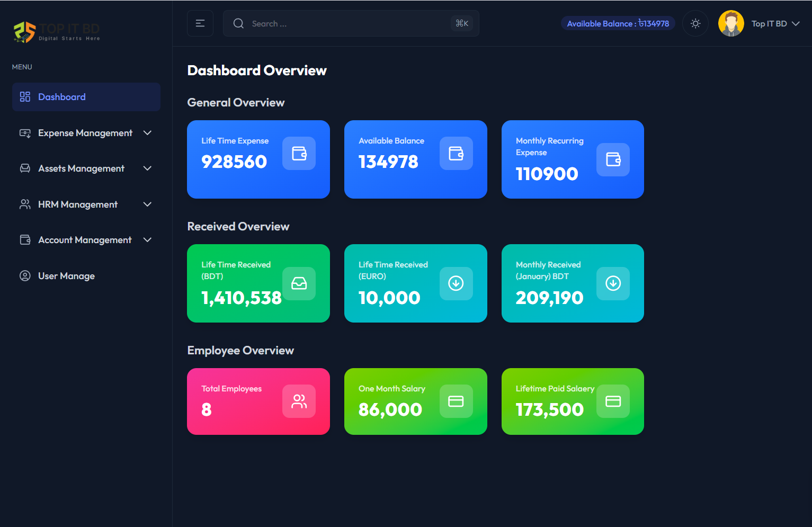Click the inbox icon on Life Time Received BDT card

(x=299, y=283)
